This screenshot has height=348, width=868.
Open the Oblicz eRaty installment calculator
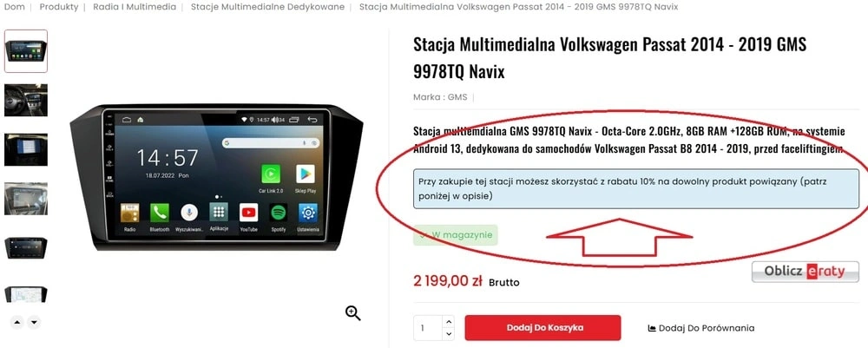[x=805, y=272]
